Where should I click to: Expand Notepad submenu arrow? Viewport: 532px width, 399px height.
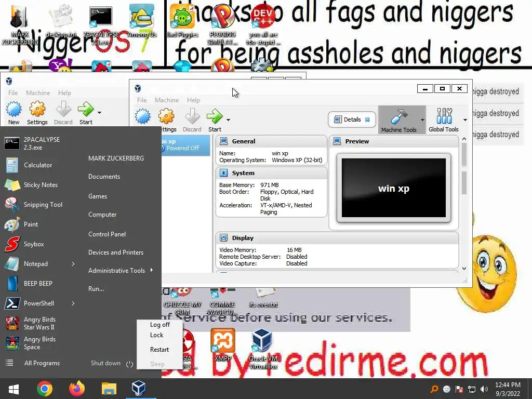73,264
